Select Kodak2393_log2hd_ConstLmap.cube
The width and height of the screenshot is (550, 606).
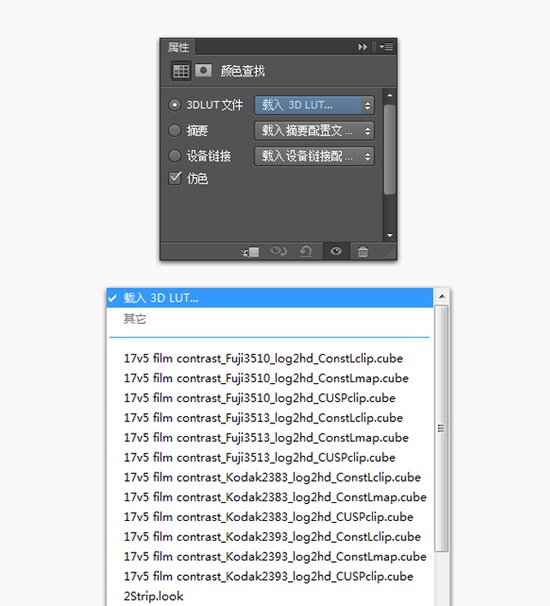point(270,557)
